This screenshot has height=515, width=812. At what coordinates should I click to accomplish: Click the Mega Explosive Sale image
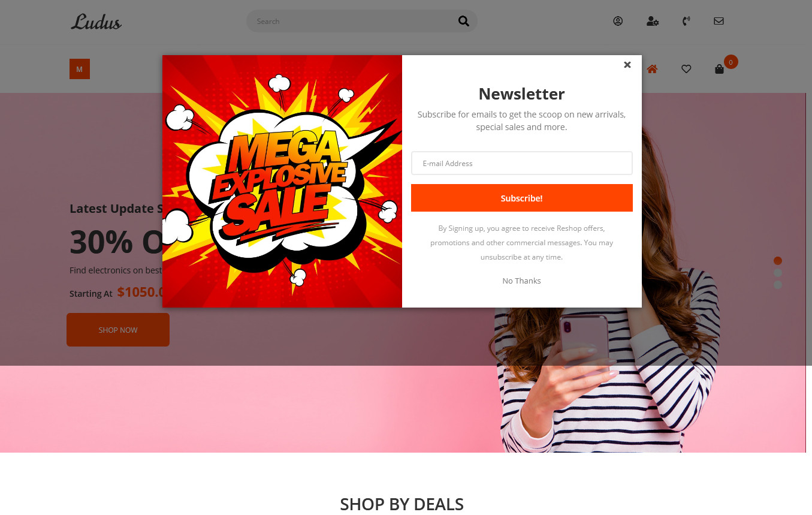click(x=282, y=181)
